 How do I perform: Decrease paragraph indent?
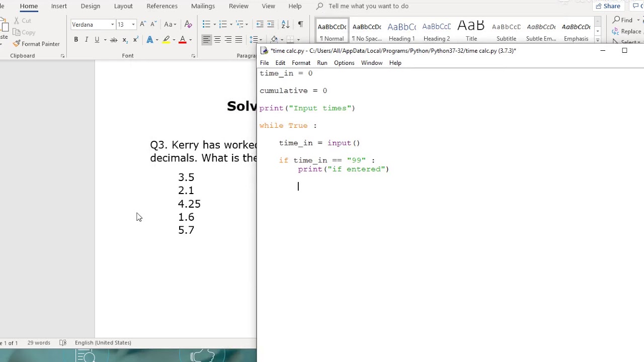click(260, 24)
